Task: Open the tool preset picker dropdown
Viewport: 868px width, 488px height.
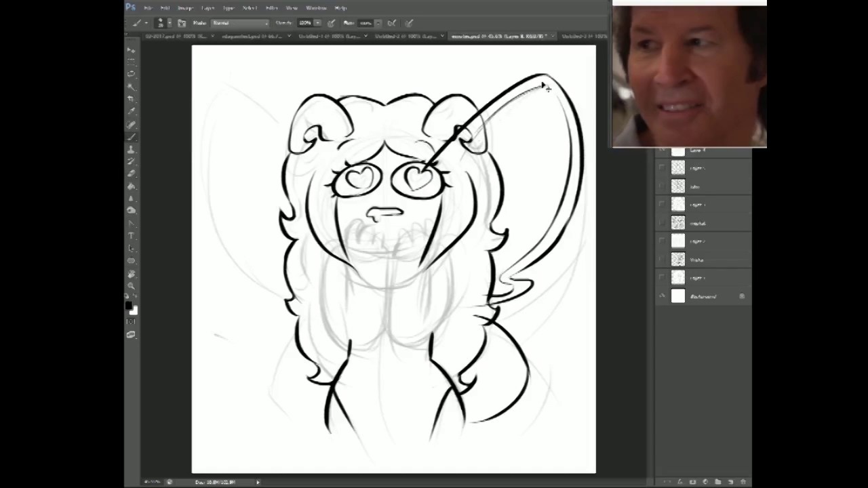Action: [146, 23]
